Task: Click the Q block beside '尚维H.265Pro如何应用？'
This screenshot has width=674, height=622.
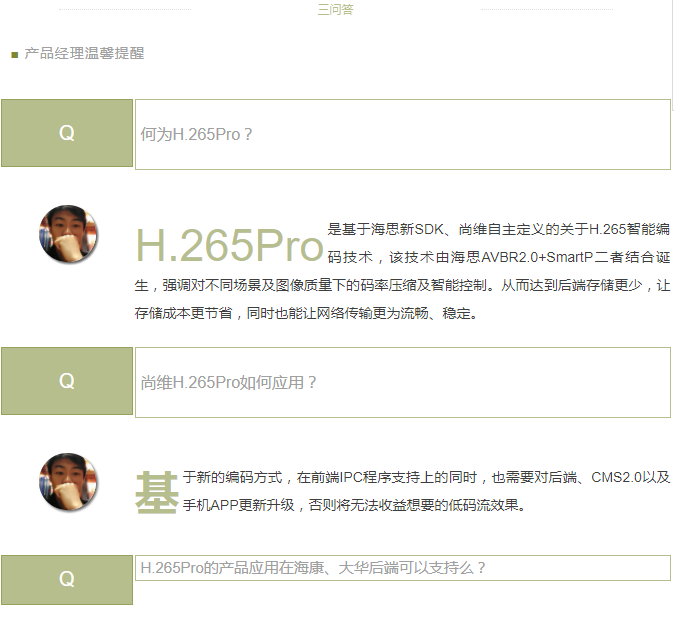Action: coord(67,381)
